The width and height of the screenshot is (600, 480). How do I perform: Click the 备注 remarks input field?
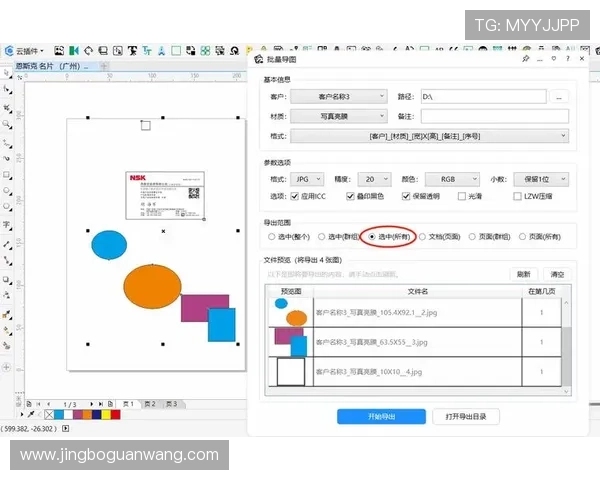point(495,116)
